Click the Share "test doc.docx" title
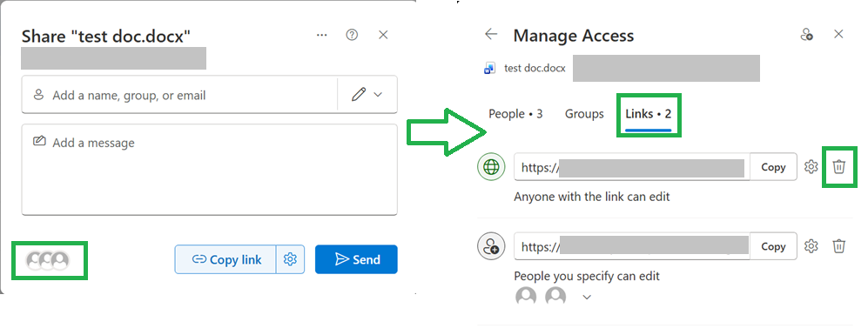 point(106,37)
